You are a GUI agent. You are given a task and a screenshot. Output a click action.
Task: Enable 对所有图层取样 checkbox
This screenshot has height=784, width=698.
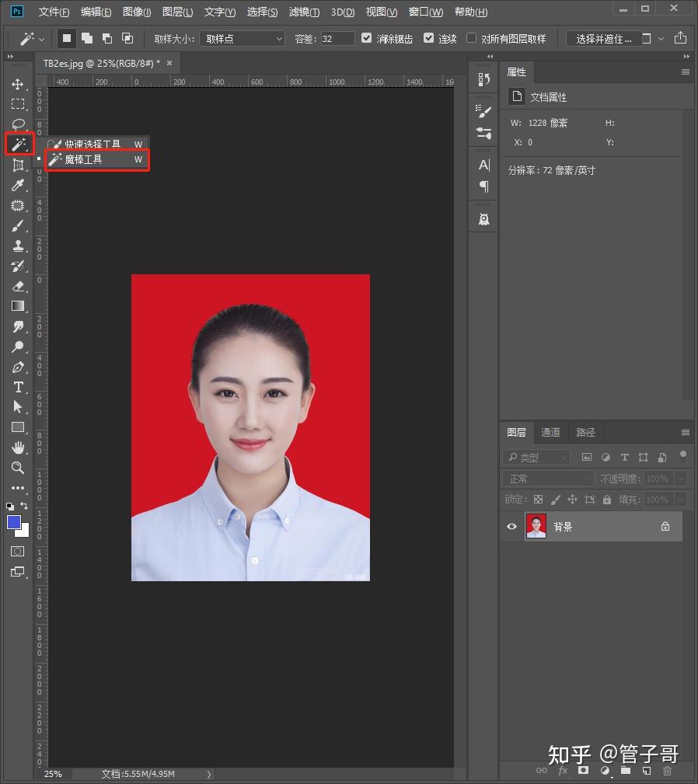[x=472, y=38]
